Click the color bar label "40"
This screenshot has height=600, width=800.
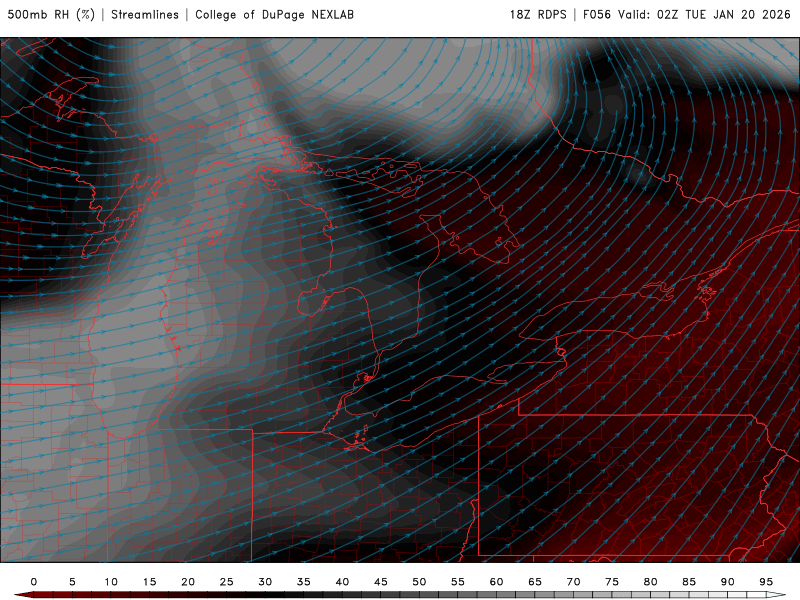tap(342, 582)
